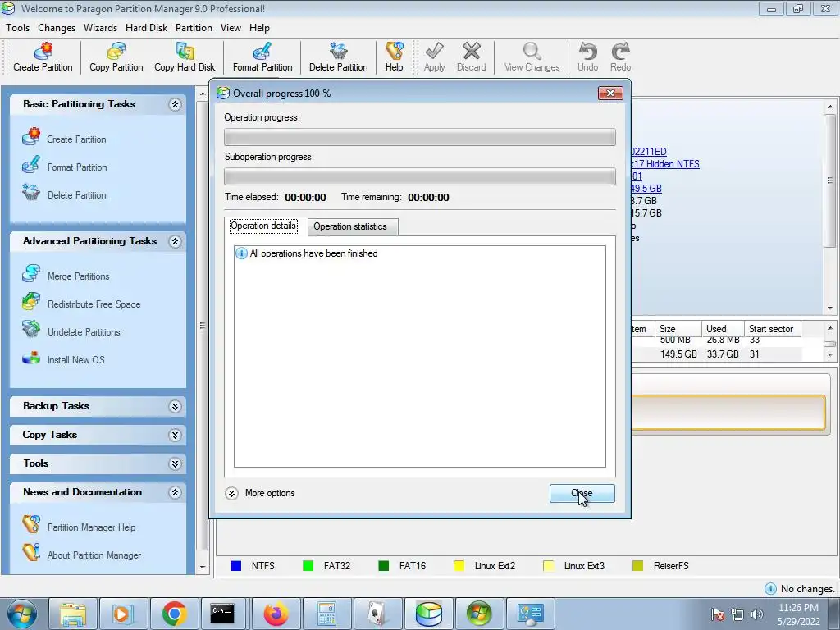Click the Hidden NTFS link in the properties panel
The image size is (840, 630).
[x=666, y=164]
